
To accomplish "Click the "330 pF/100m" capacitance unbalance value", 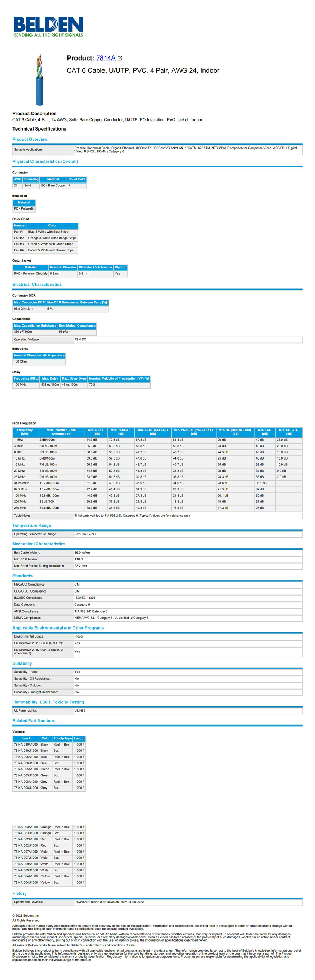I will 35,332.
